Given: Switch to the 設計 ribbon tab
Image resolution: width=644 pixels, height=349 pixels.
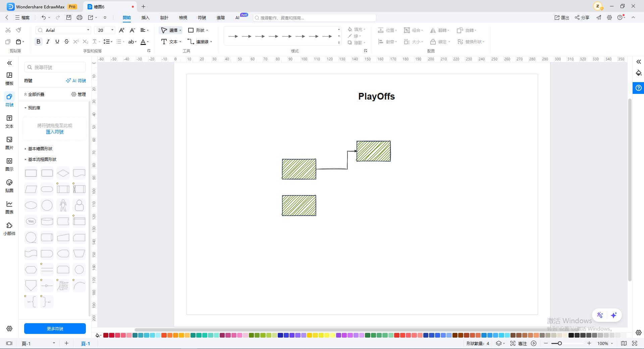Looking at the screenshot, I should pos(164,18).
